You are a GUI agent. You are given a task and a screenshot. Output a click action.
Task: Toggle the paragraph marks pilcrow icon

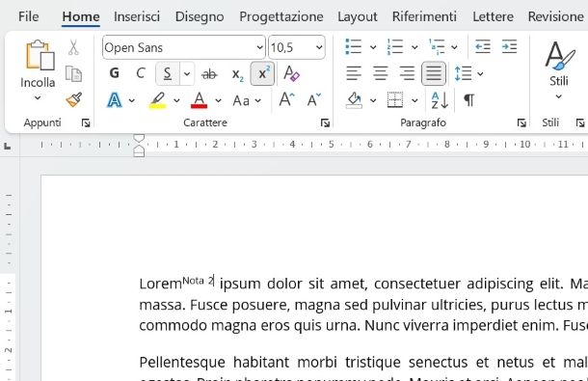point(469,100)
